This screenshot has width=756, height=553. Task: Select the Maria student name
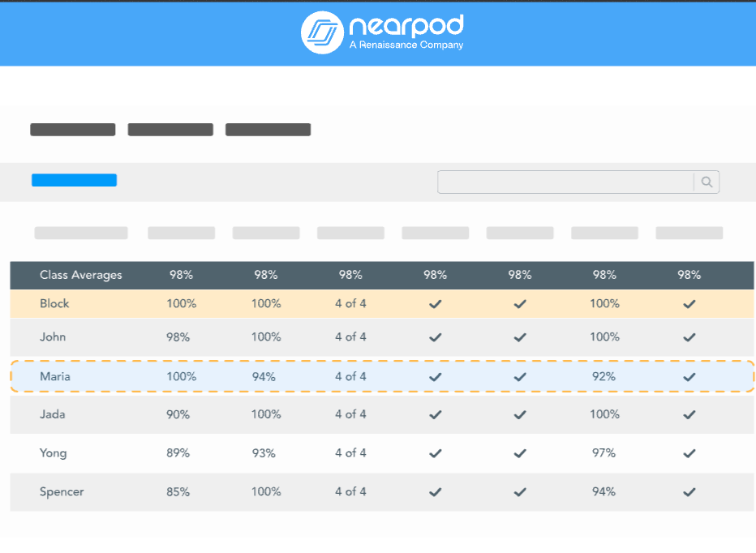(x=55, y=376)
